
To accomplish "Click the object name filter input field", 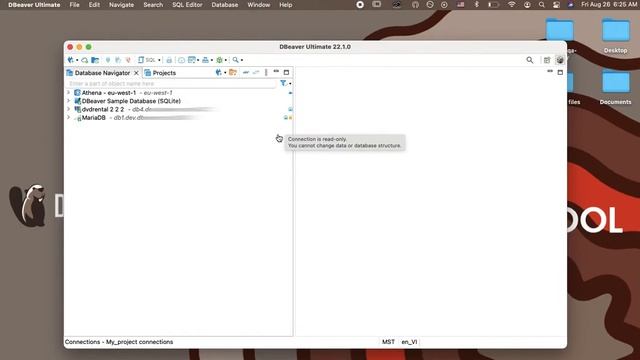I will (x=171, y=84).
